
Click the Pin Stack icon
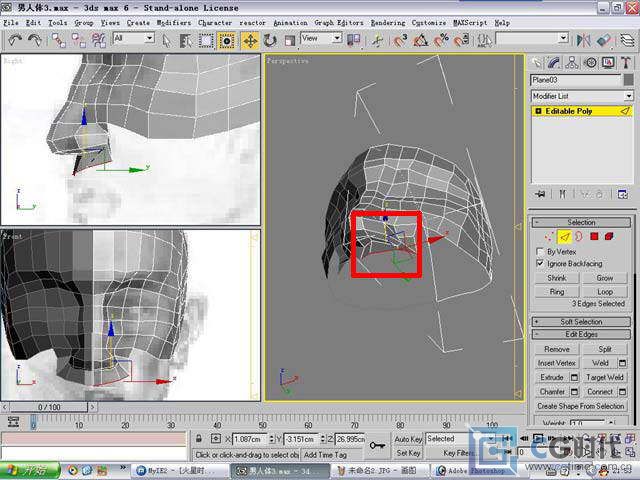pyautogui.click(x=540, y=194)
